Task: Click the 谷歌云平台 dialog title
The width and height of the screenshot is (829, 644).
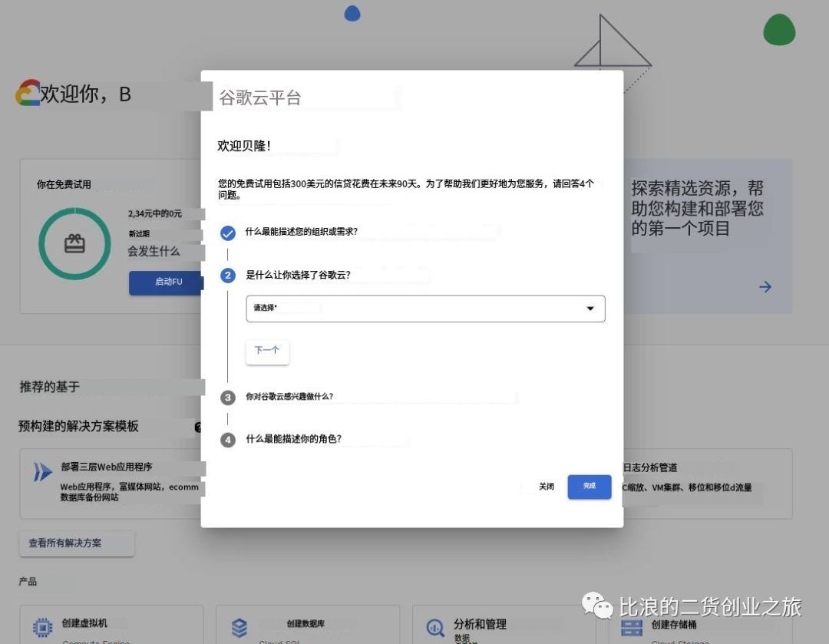Action: coord(260,97)
